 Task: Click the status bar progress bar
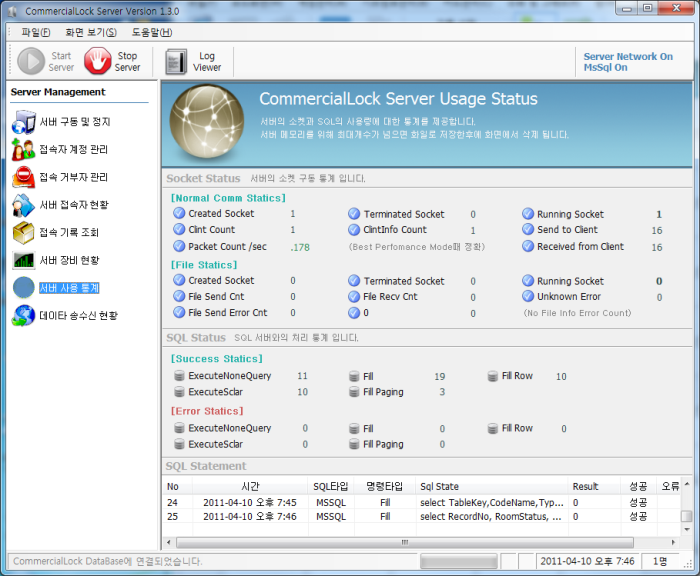point(459,561)
